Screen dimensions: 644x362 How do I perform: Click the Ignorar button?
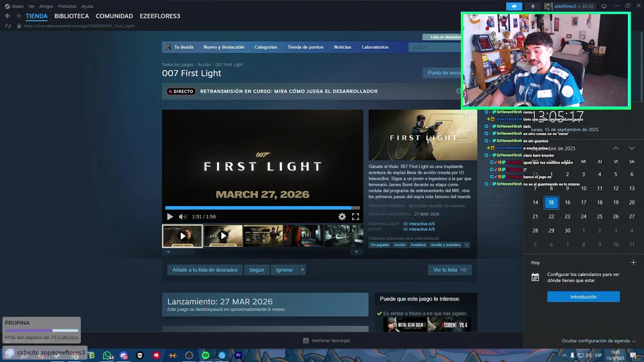(x=284, y=270)
